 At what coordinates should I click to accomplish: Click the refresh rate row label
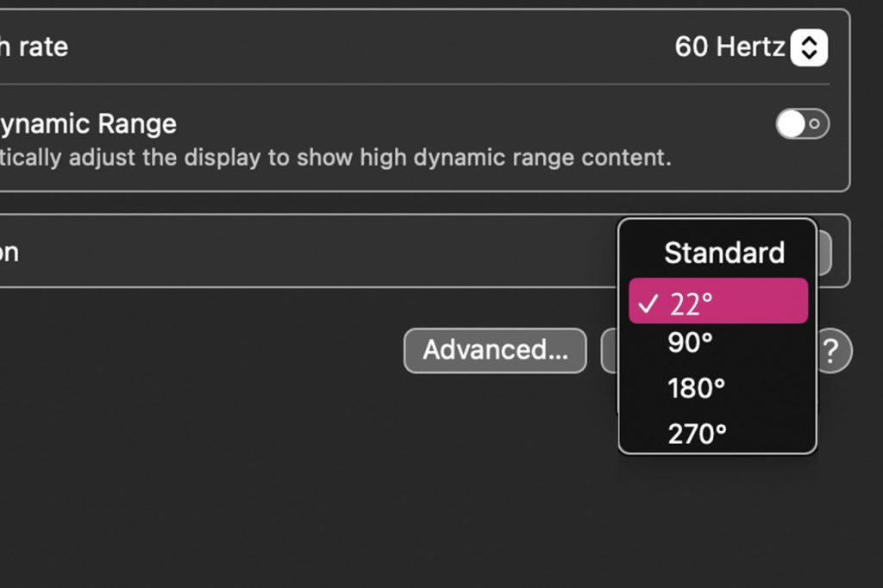tap(34, 47)
